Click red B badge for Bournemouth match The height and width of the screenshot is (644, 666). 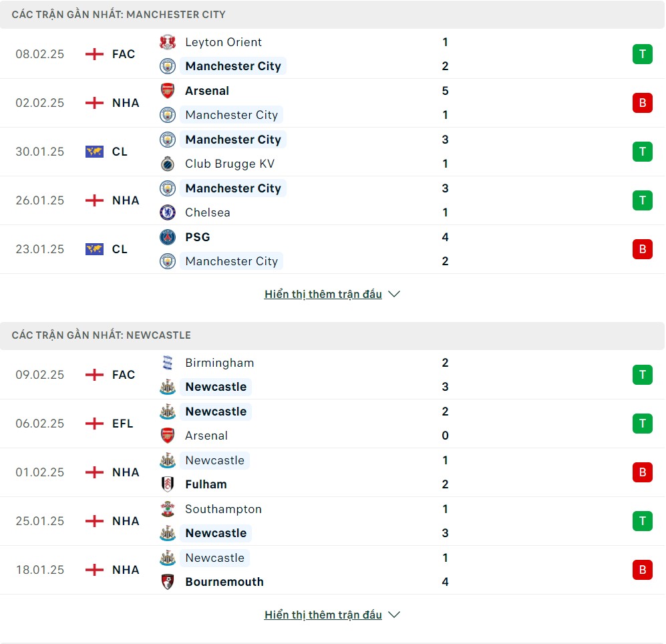[642, 570]
